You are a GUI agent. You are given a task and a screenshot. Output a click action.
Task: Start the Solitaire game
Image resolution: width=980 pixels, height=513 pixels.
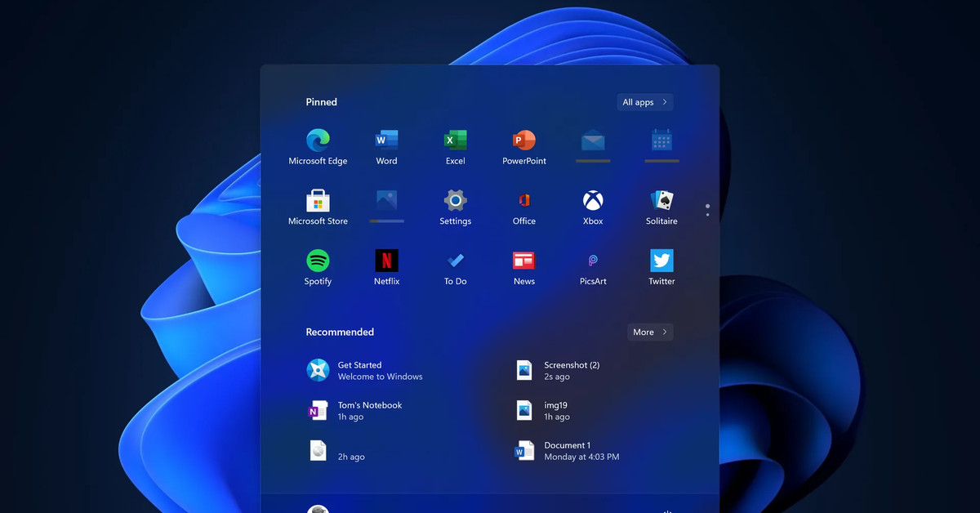coord(661,207)
